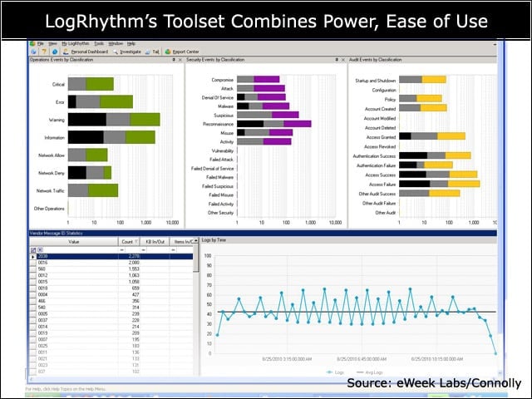Open the Investigate tool
Image resolution: width=532 pixels, height=399 pixels.
point(127,52)
